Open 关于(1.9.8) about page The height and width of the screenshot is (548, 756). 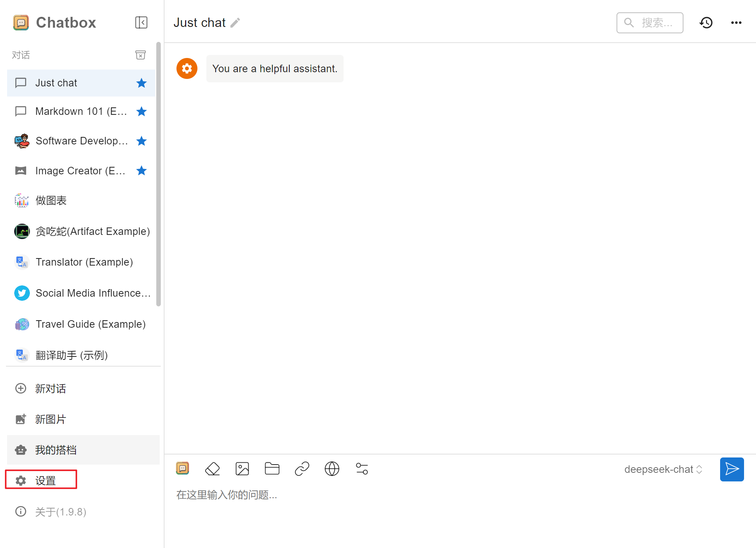coord(83,512)
